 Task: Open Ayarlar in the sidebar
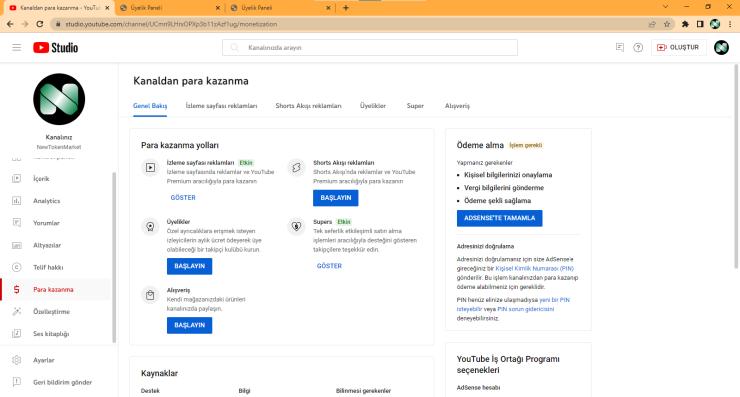pyautogui.click(x=43, y=360)
